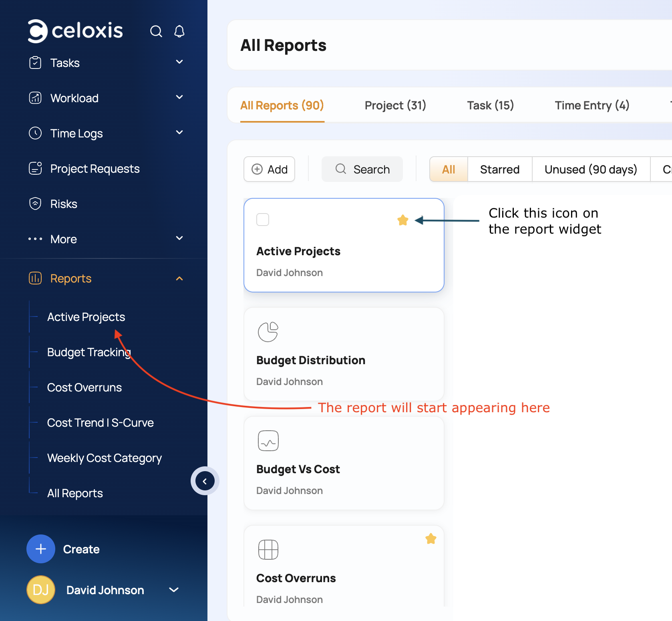
Task: Unstar the Active Projects report
Action: pos(402,220)
